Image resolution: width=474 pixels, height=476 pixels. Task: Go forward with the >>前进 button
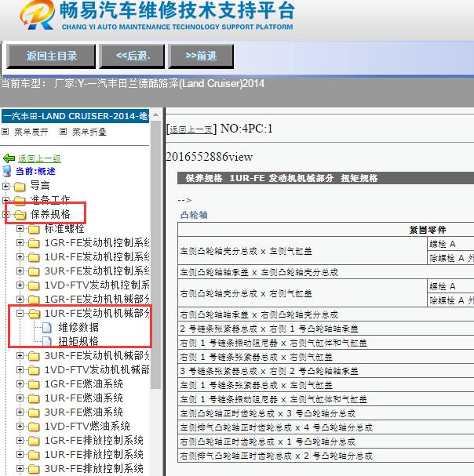tap(201, 56)
